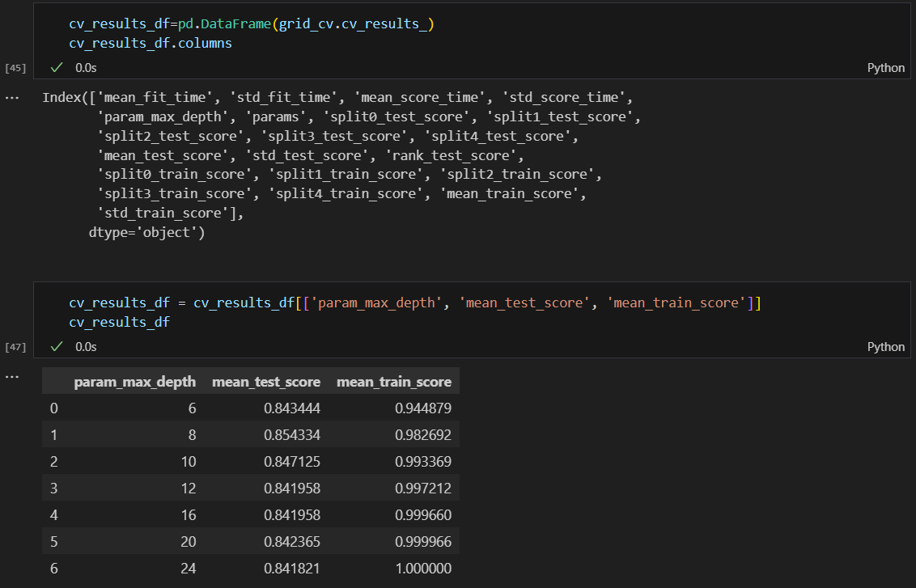916x588 pixels.
Task: Click test score 0.841821
Action: pos(292,568)
